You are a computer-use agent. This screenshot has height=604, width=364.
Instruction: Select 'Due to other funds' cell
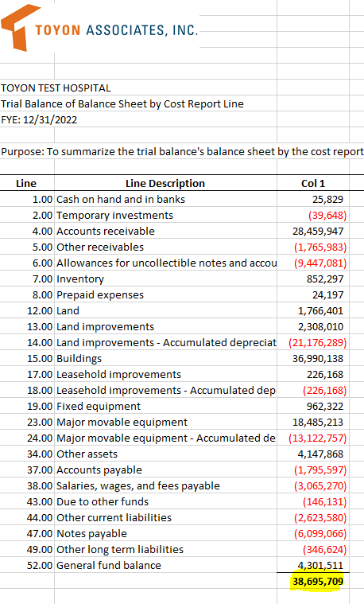pos(165,501)
